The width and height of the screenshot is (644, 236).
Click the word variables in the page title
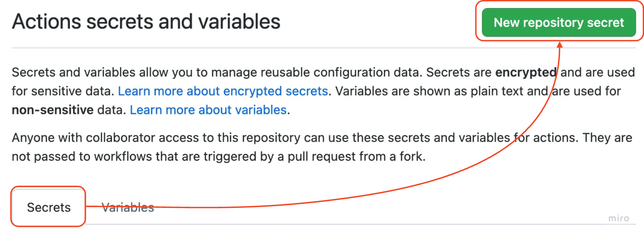239,21
